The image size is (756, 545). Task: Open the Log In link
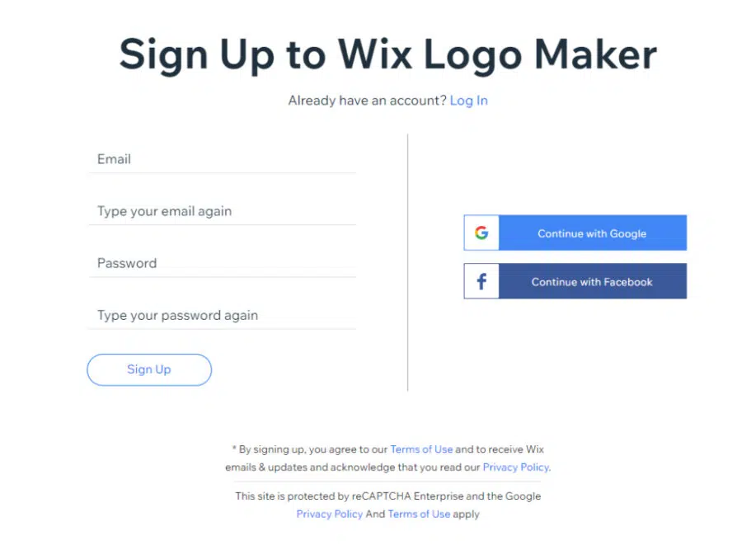tap(468, 101)
